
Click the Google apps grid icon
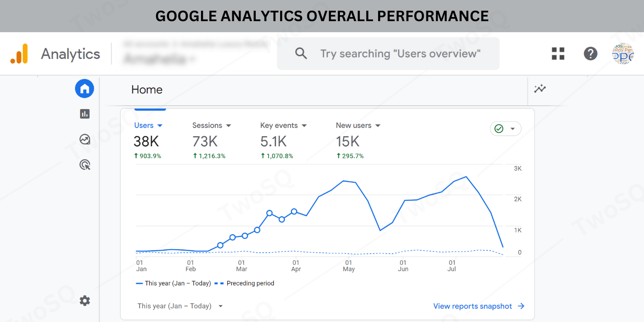(558, 54)
